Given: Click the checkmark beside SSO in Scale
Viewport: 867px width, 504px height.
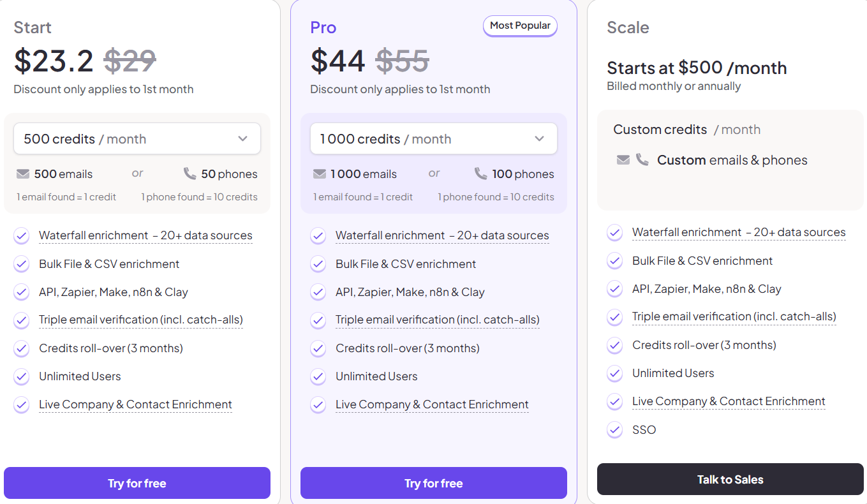Looking at the screenshot, I should [x=614, y=430].
